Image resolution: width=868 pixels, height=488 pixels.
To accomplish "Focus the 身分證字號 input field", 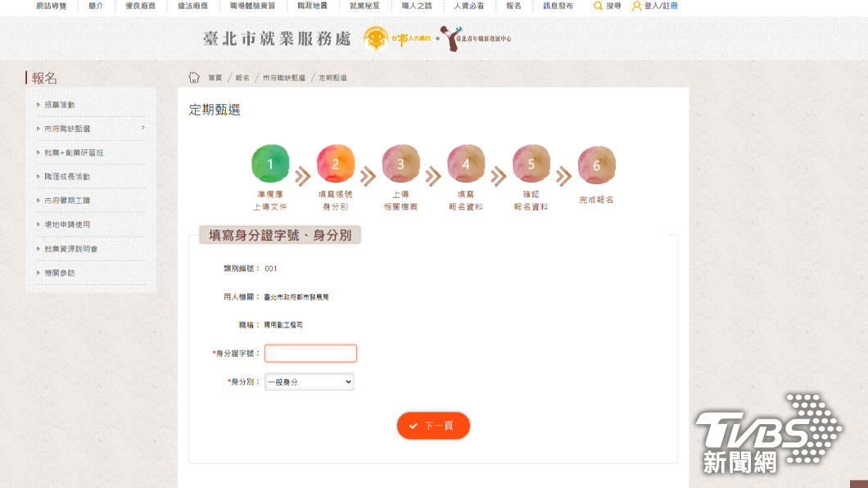I will (310, 353).
